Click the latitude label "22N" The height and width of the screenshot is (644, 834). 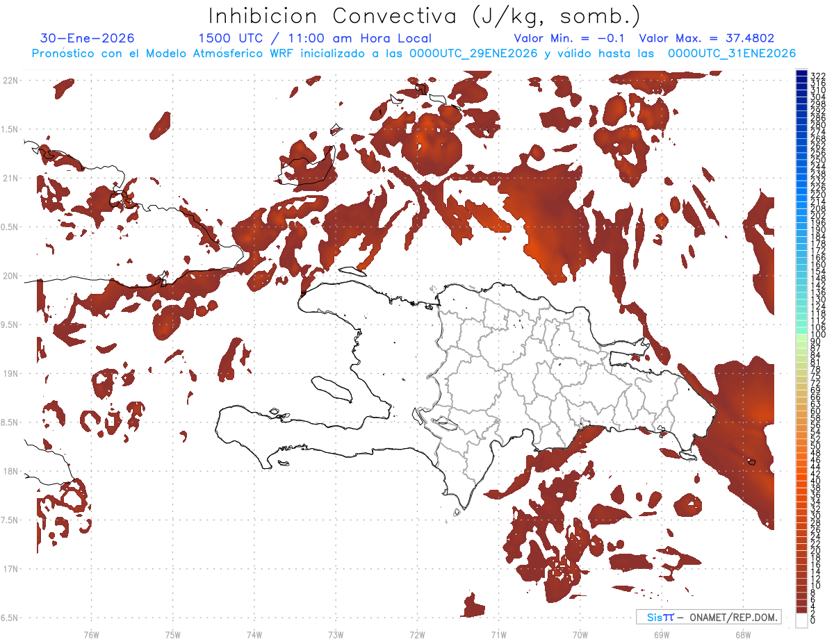tap(10, 81)
